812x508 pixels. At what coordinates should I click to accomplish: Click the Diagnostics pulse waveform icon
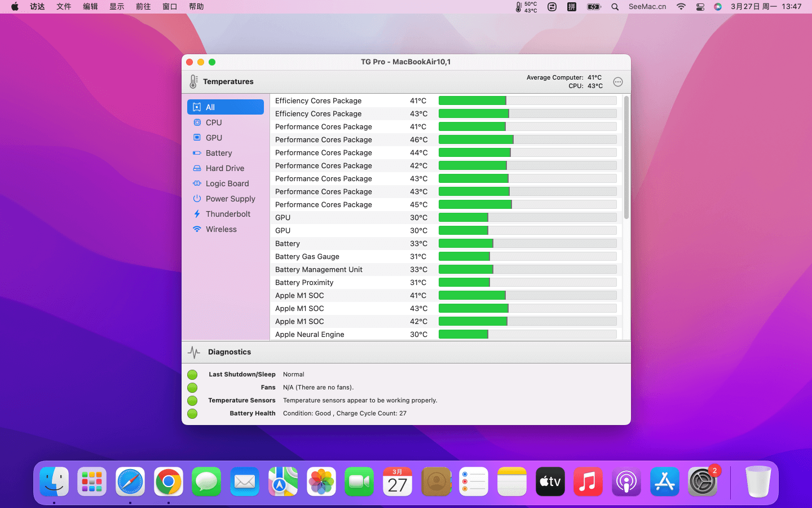pos(194,352)
